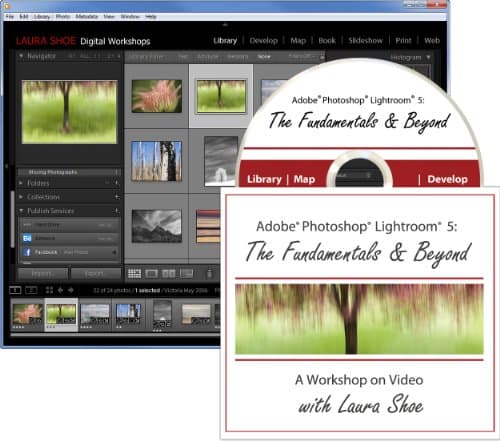
Task: Click the Lightroom app icon in title bar
Action: point(7,6)
